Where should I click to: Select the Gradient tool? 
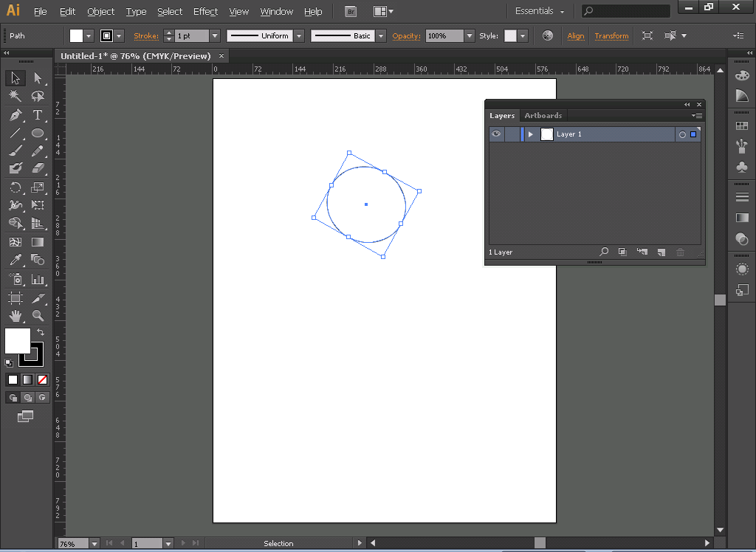(38, 242)
